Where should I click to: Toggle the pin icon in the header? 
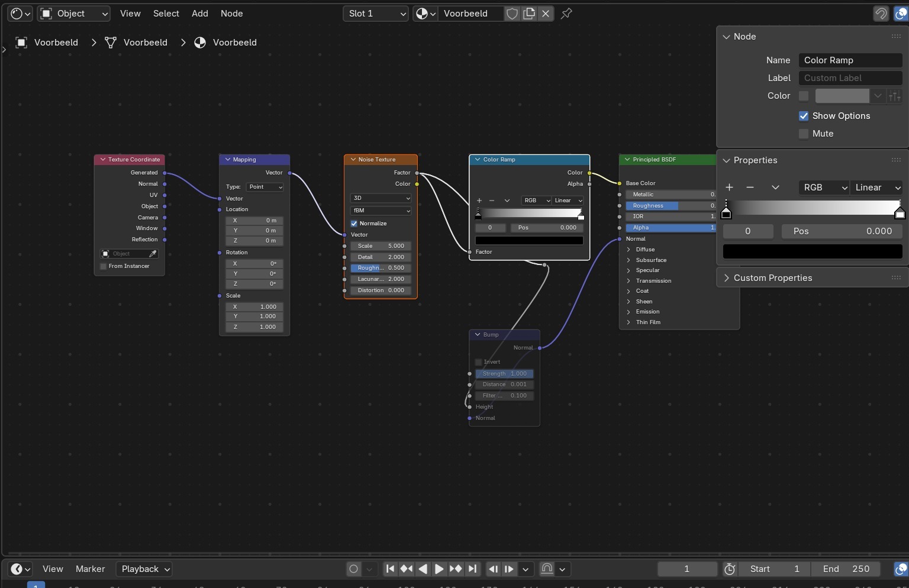[x=566, y=13]
